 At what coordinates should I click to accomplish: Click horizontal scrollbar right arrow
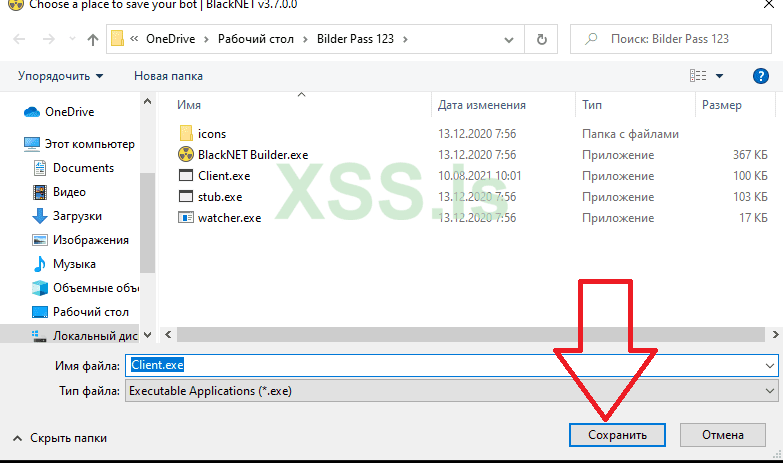tap(776, 335)
